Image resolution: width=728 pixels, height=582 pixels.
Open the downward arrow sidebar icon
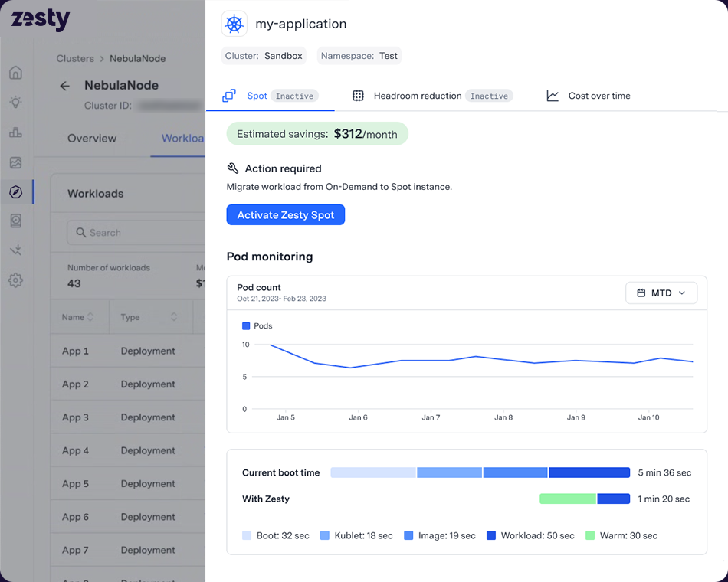(x=16, y=250)
